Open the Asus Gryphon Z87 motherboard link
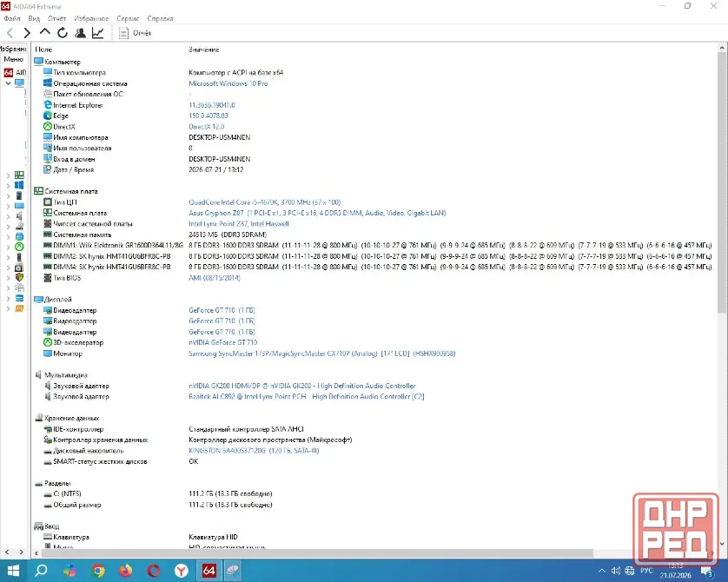 click(x=317, y=213)
